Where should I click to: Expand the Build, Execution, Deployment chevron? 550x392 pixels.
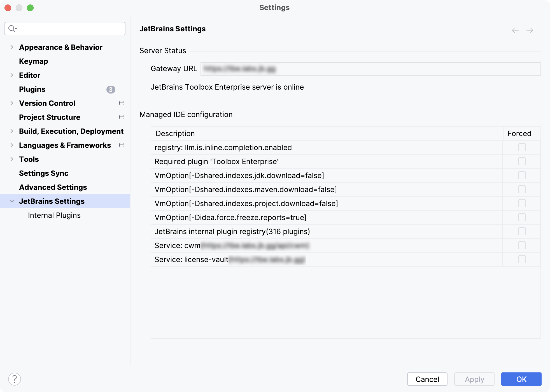11,131
